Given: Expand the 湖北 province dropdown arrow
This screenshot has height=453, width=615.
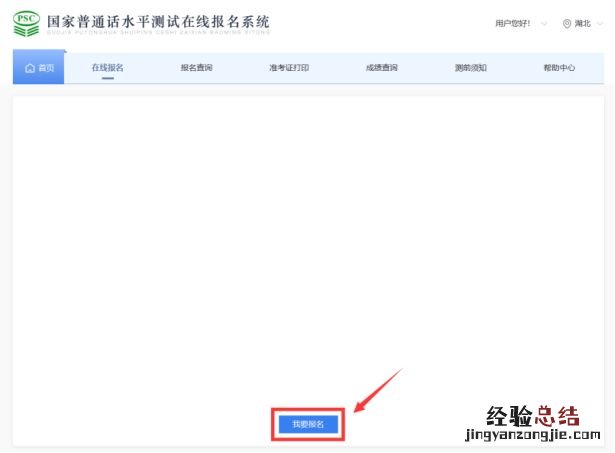Looking at the screenshot, I should click(600, 24).
